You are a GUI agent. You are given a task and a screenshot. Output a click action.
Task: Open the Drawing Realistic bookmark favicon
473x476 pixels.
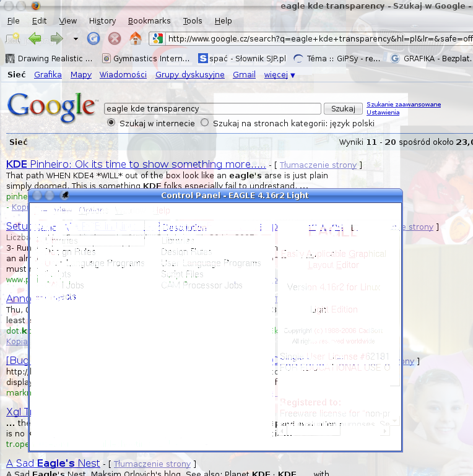pyautogui.click(x=10, y=59)
